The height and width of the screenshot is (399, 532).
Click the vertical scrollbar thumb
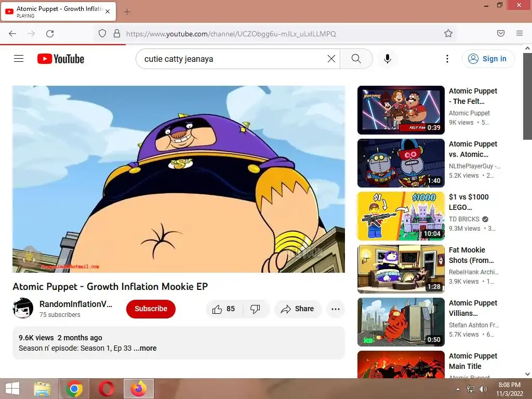(x=527, y=96)
